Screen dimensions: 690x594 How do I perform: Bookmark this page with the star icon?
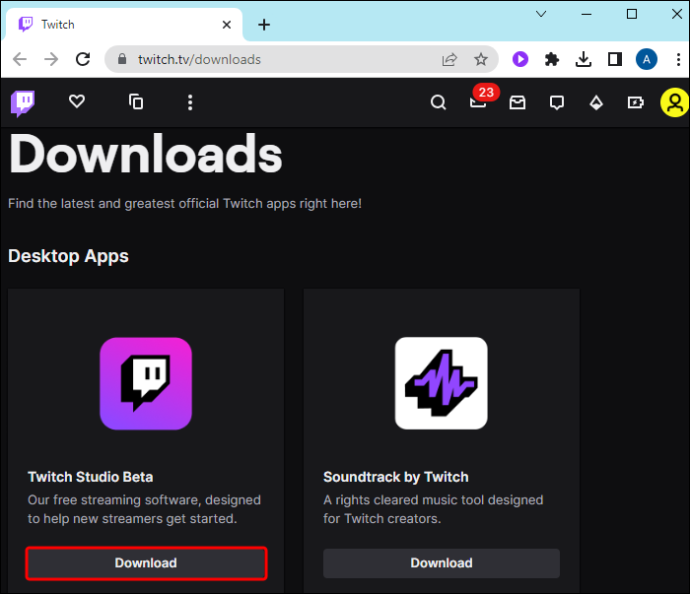pos(481,59)
